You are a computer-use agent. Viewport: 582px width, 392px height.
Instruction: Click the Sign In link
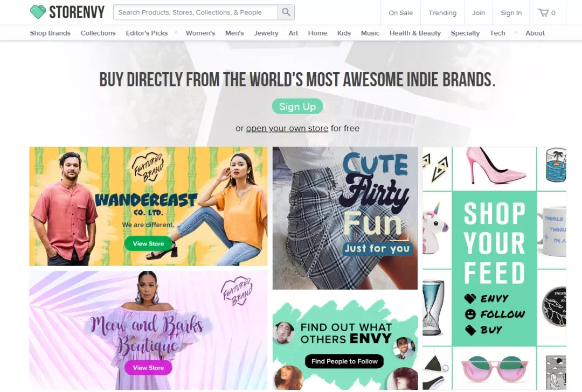click(x=511, y=12)
